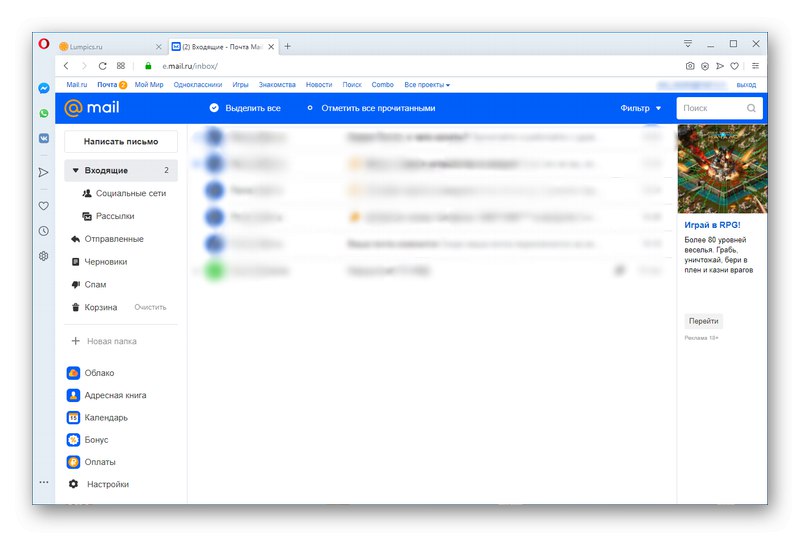Click the mail logo
800x537 pixels.
tap(92, 108)
